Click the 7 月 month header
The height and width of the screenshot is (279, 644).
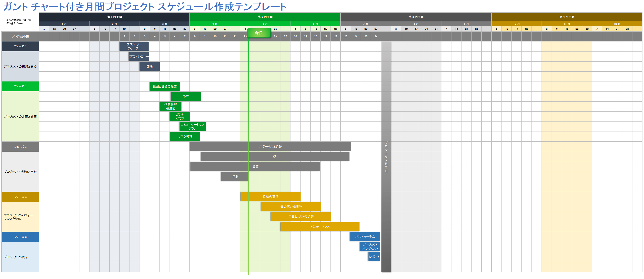point(366,24)
